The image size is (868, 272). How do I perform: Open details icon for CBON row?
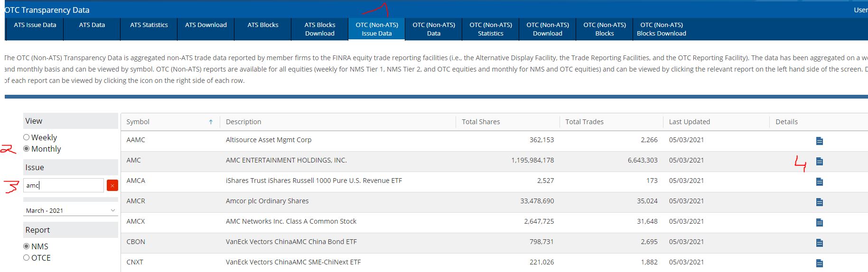click(x=819, y=243)
